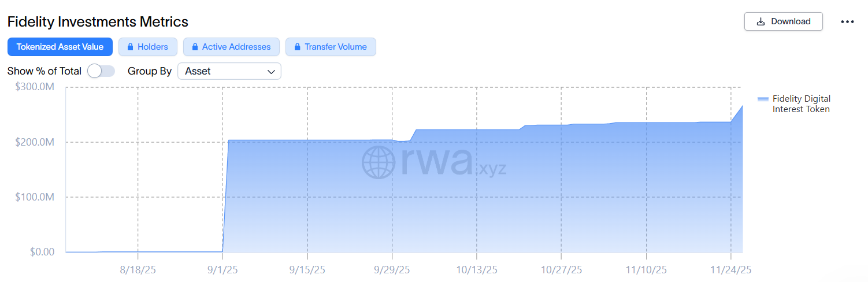Click the Fidelity Digital Interest Token legend label
The width and height of the screenshot is (868, 282).
tap(801, 103)
